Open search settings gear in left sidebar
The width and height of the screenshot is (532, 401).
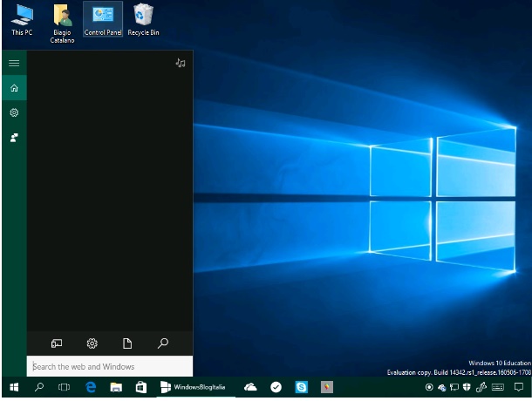(x=14, y=113)
